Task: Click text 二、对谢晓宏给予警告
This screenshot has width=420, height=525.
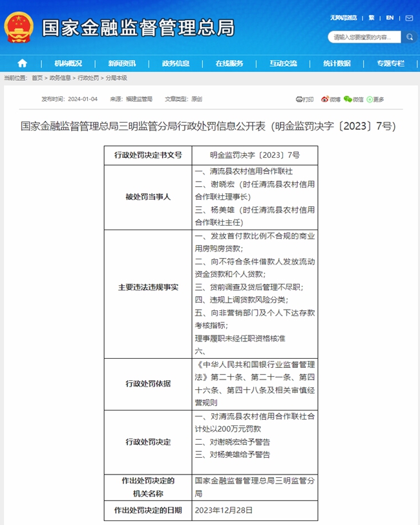Action: (x=232, y=442)
